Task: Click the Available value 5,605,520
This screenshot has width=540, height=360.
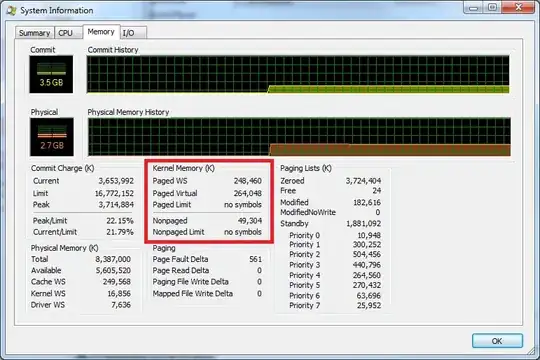Action: (113, 270)
